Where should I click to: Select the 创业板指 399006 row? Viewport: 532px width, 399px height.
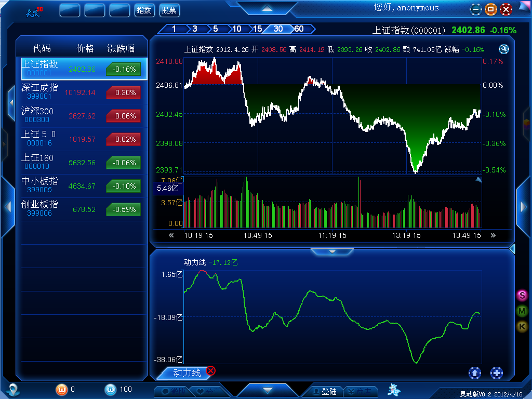(x=84, y=209)
